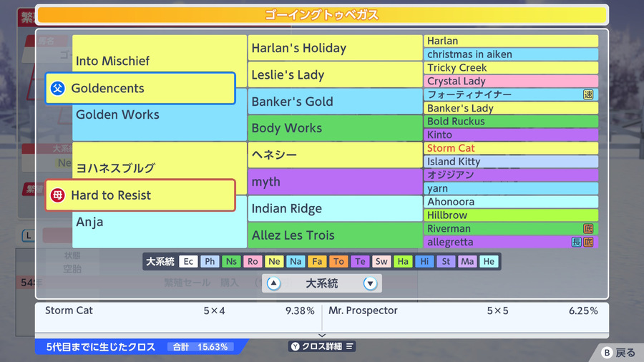Click the list menu icon next to クロス詳細
The image size is (644, 362).
[349, 346]
